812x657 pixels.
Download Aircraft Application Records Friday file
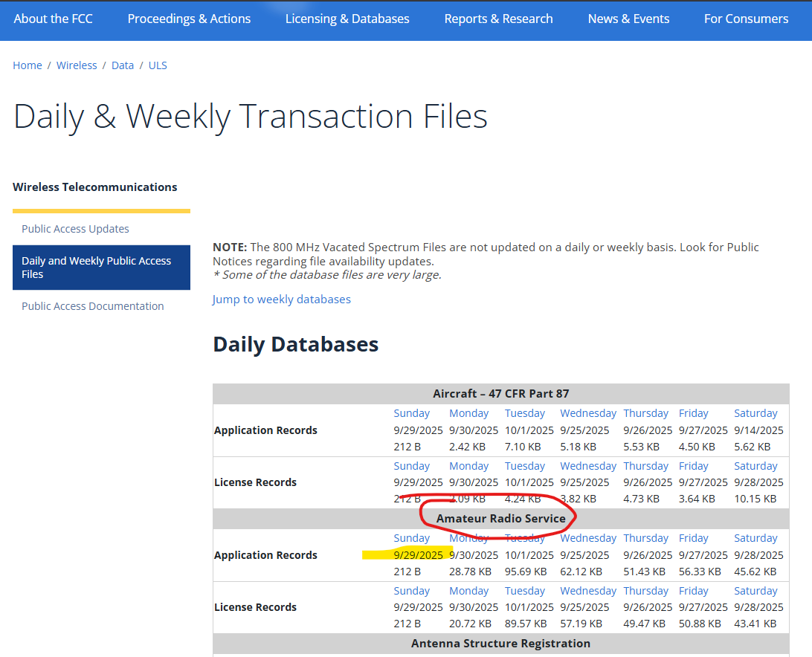pyautogui.click(x=694, y=413)
